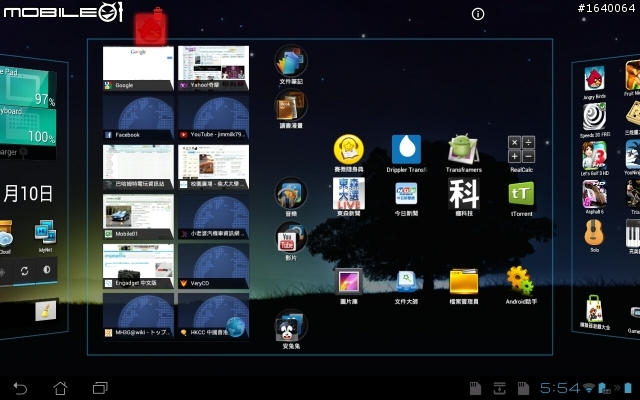Tap the Android back navigation button

coord(20,388)
